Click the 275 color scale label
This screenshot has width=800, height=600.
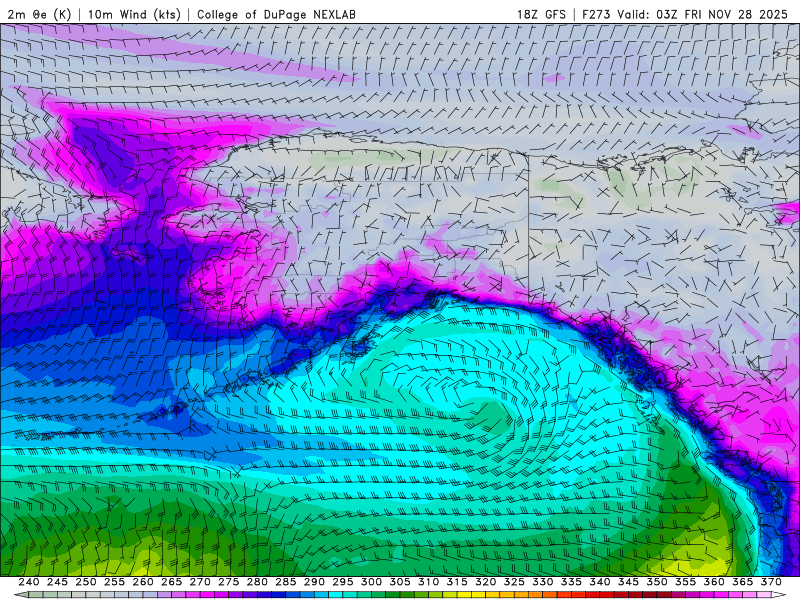[229, 582]
